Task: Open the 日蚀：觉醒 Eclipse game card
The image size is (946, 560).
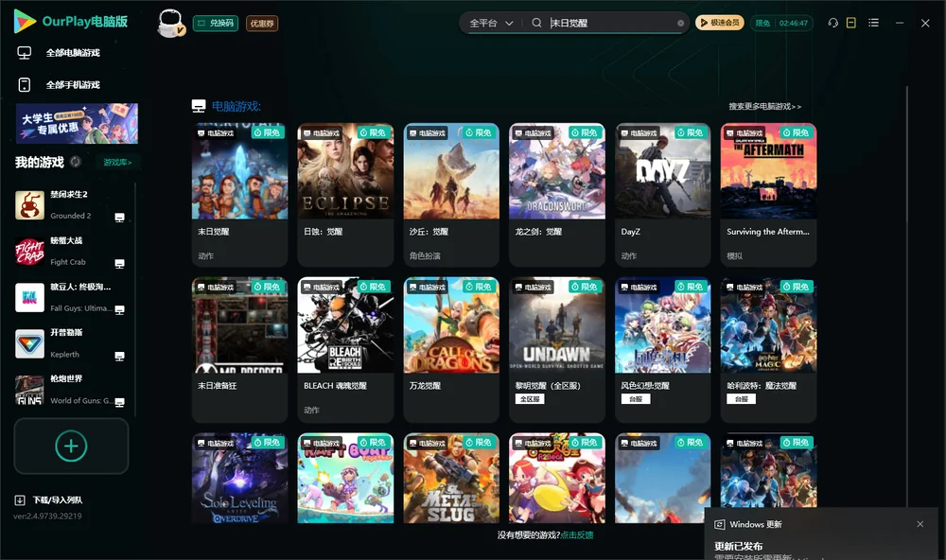Action: click(x=345, y=194)
